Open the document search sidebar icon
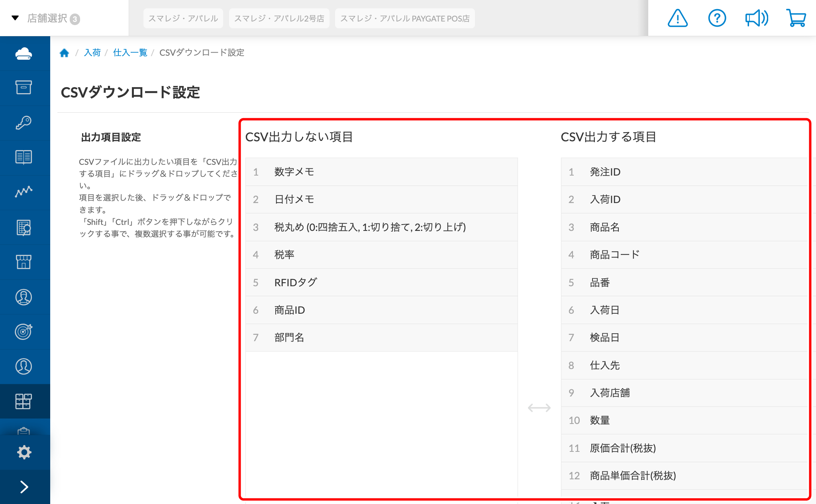 (24, 227)
